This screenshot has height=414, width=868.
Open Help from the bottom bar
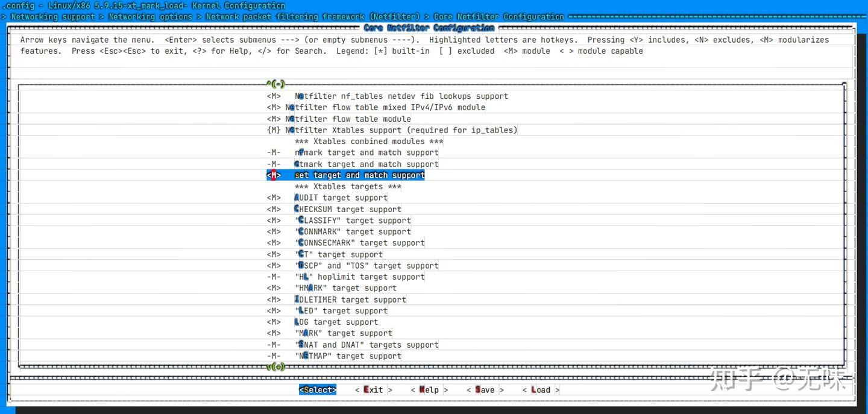tap(429, 390)
